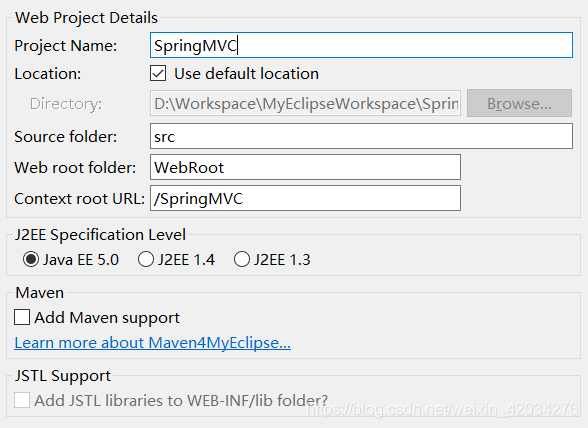The width and height of the screenshot is (588, 428).
Task: Click the Maven group title
Action: pos(39,293)
